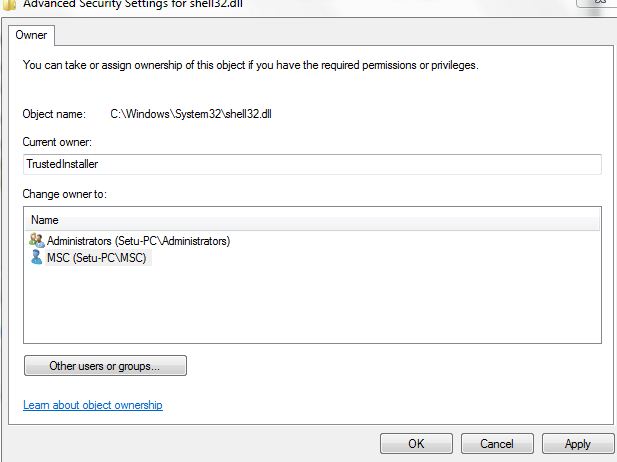Select the Owner tab
617x462 pixels.
coord(32,35)
